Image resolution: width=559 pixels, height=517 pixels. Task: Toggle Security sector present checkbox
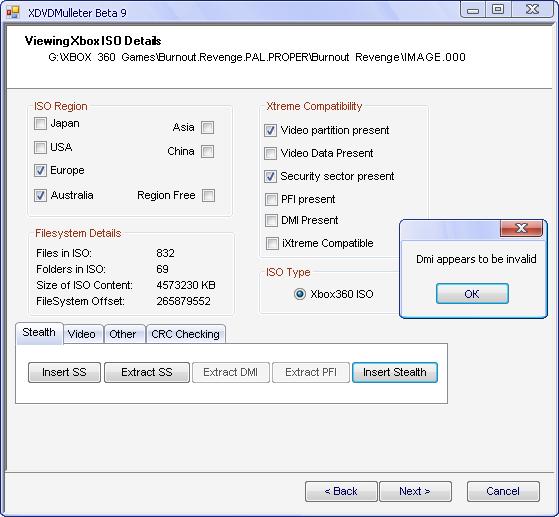(270, 176)
